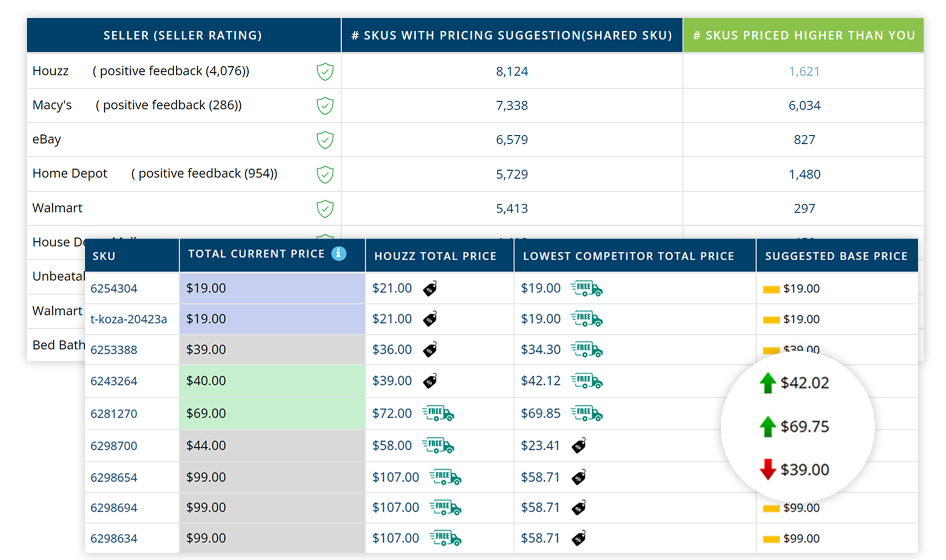Click the verified shield icon in Walmart row
The height and width of the screenshot is (560, 946).
[x=325, y=208]
